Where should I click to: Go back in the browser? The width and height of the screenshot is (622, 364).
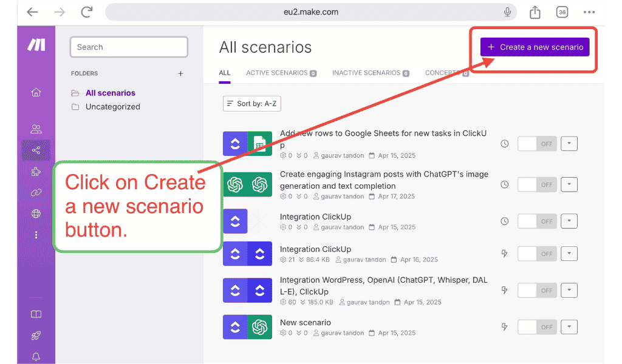pos(33,12)
